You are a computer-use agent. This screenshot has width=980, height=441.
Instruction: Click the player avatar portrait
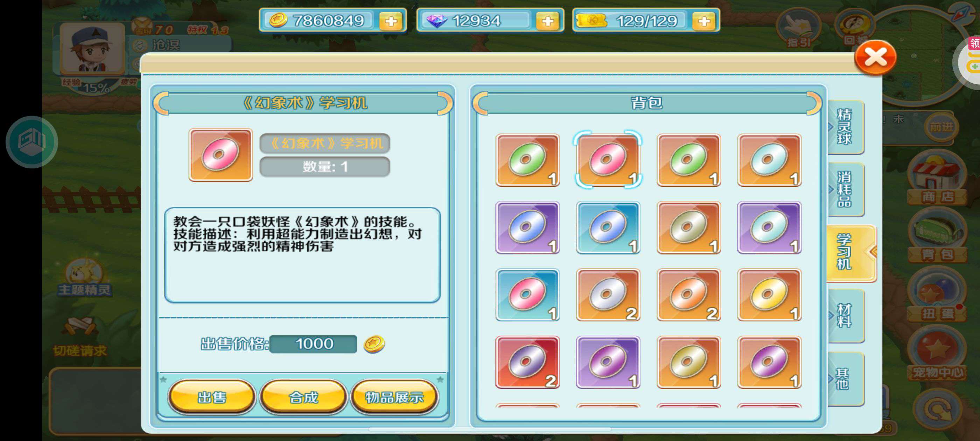point(92,48)
